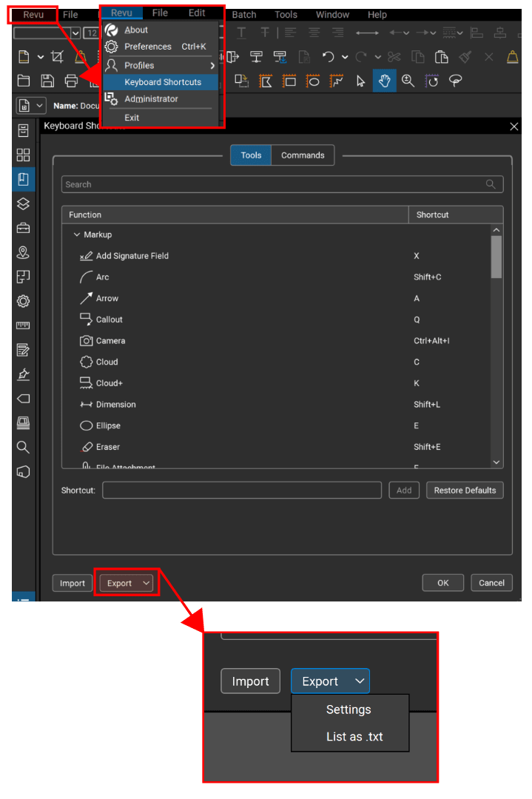Click the Rotate View toolbar icon
The image size is (532, 799).
click(432, 81)
